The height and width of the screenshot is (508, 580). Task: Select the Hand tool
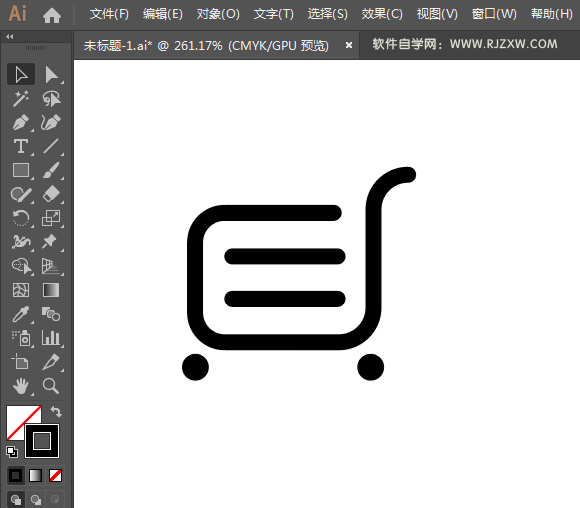pos(21,386)
